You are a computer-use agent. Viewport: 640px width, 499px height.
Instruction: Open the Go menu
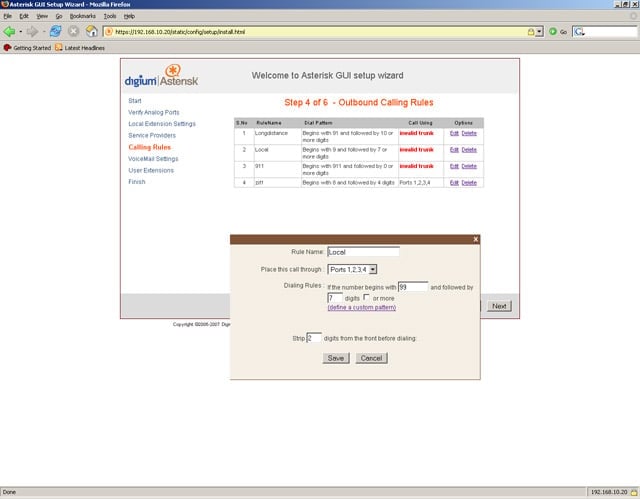tap(59, 16)
